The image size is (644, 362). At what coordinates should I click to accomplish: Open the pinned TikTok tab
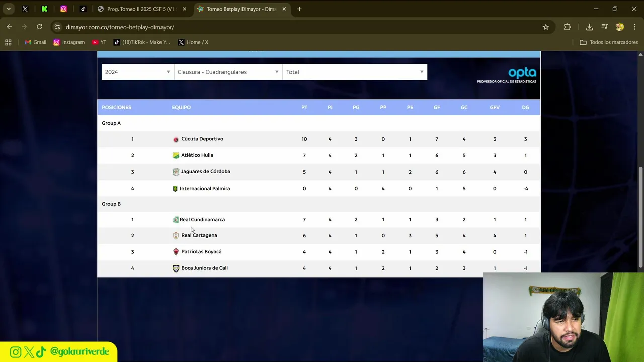83,9
